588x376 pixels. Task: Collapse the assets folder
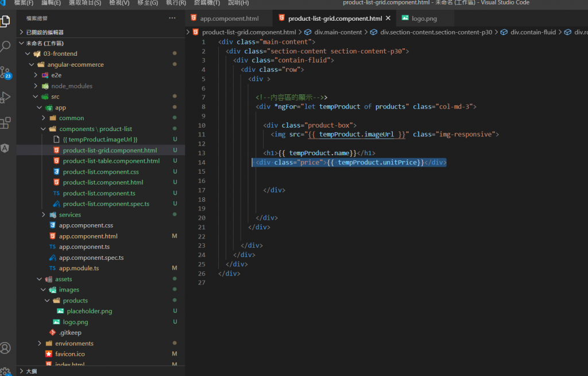[63, 279]
